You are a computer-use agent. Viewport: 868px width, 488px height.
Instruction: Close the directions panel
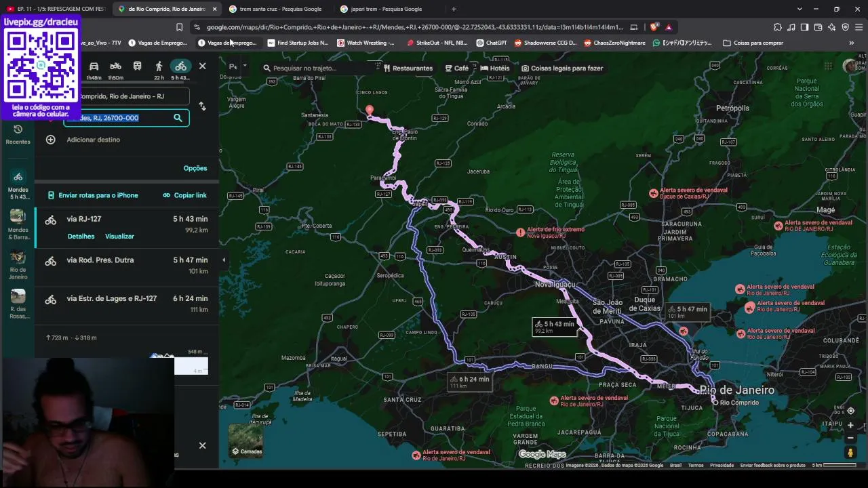tap(202, 66)
